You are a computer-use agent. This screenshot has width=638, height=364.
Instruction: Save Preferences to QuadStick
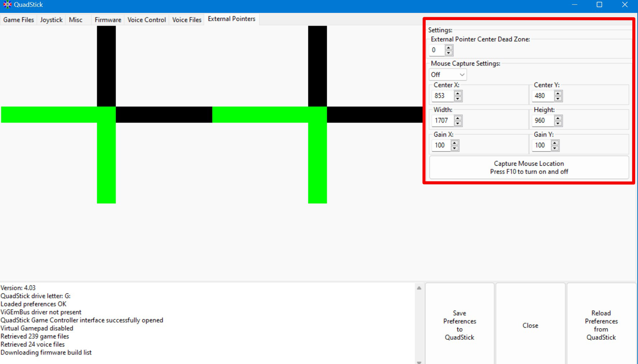pos(460,325)
